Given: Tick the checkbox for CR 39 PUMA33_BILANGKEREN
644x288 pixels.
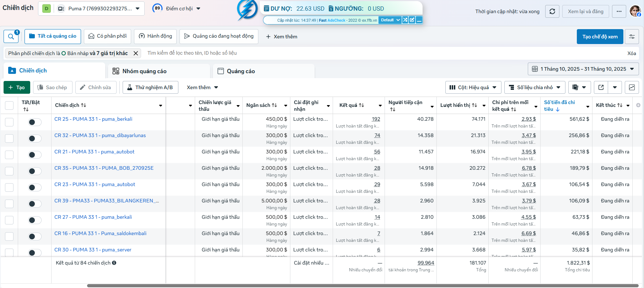Looking at the screenshot, I should tap(9, 204).
